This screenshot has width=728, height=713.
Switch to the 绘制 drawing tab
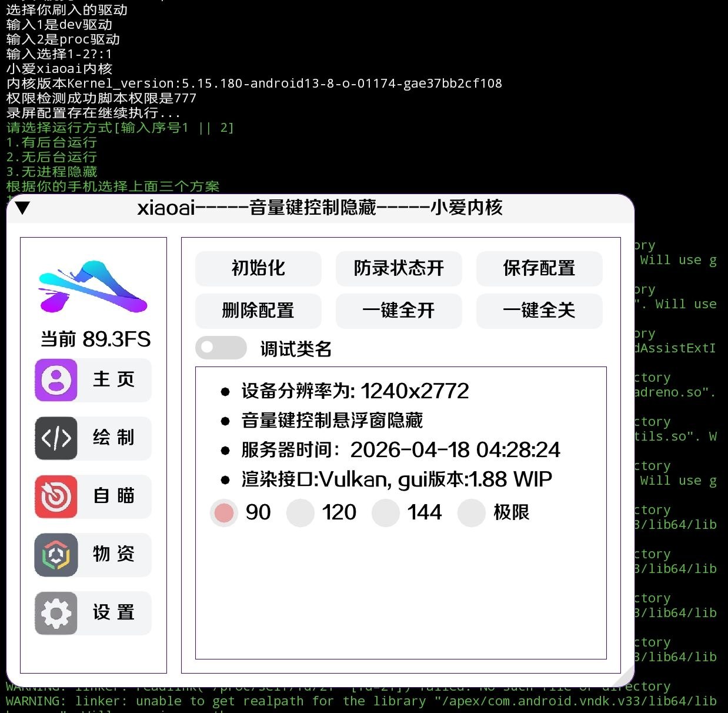pyautogui.click(x=113, y=438)
